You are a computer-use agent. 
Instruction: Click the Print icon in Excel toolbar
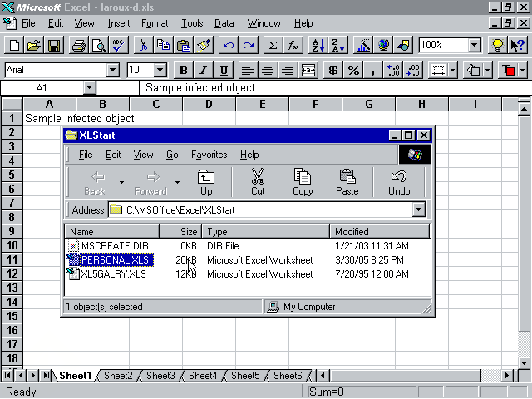[79, 45]
